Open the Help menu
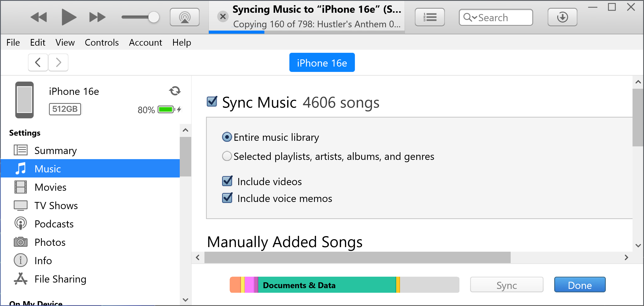The height and width of the screenshot is (306, 644). pos(182,42)
